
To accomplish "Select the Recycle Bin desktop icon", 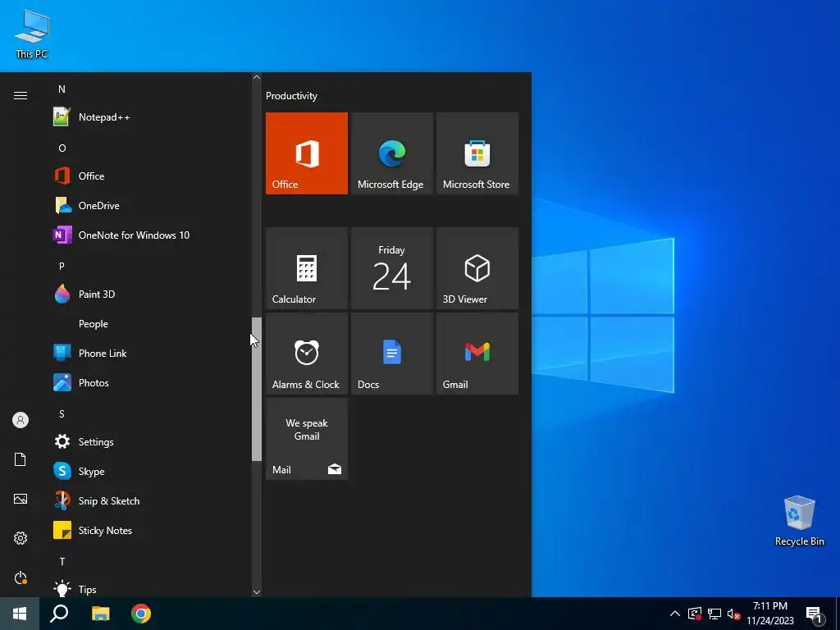I will (x=799, y=521).
